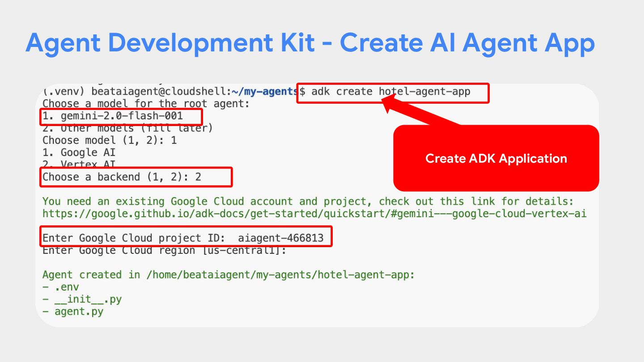Click the red 'Create ADK Application' callout label
644x362 pixels.
coord(496,158)
